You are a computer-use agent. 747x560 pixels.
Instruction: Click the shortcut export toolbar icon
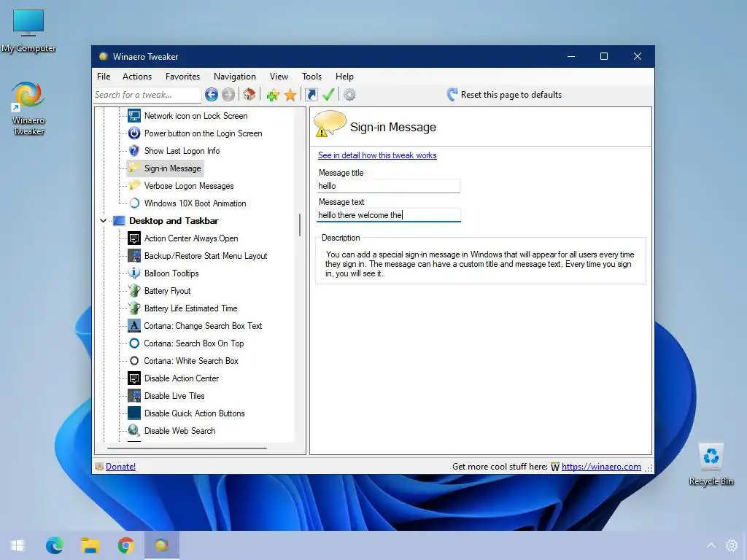pyautogui.click(x=311, y=95)
